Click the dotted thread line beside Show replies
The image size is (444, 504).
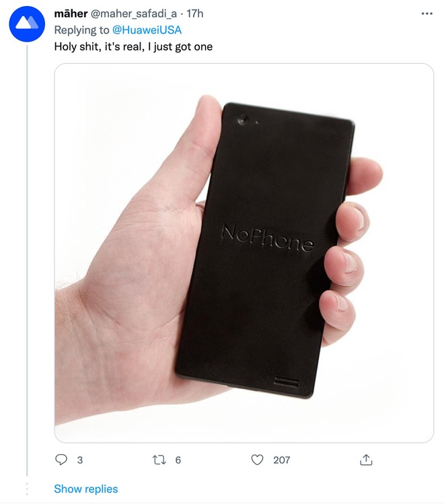(27, 489)
